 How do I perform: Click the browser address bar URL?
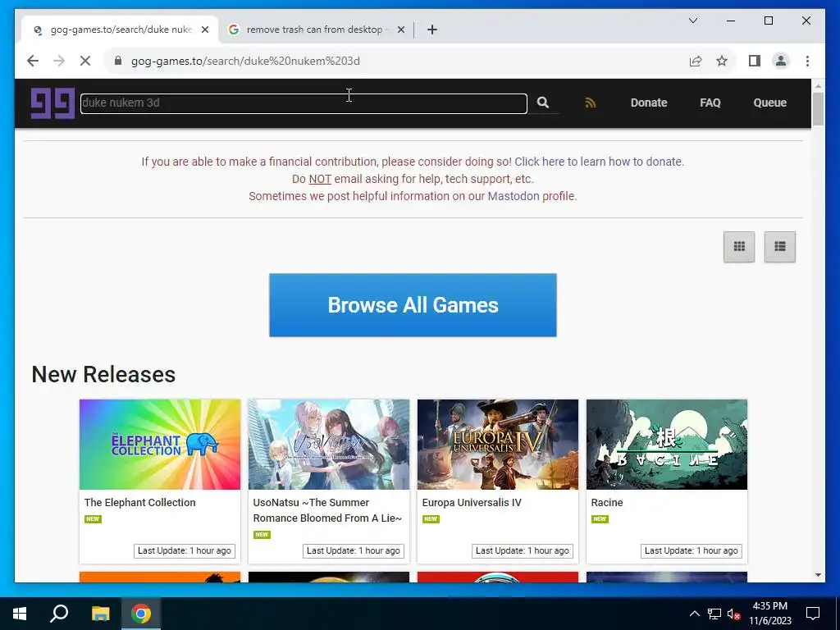[245, 61]
